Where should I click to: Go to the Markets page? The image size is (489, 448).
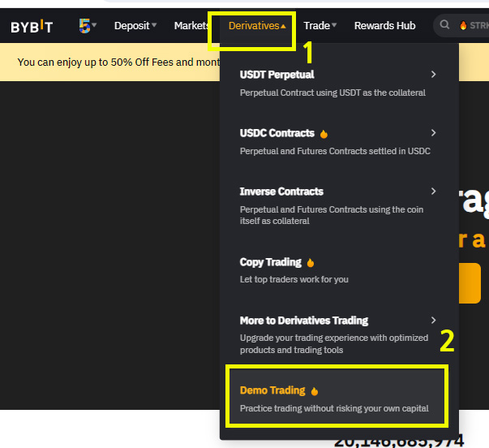(191, 26)
